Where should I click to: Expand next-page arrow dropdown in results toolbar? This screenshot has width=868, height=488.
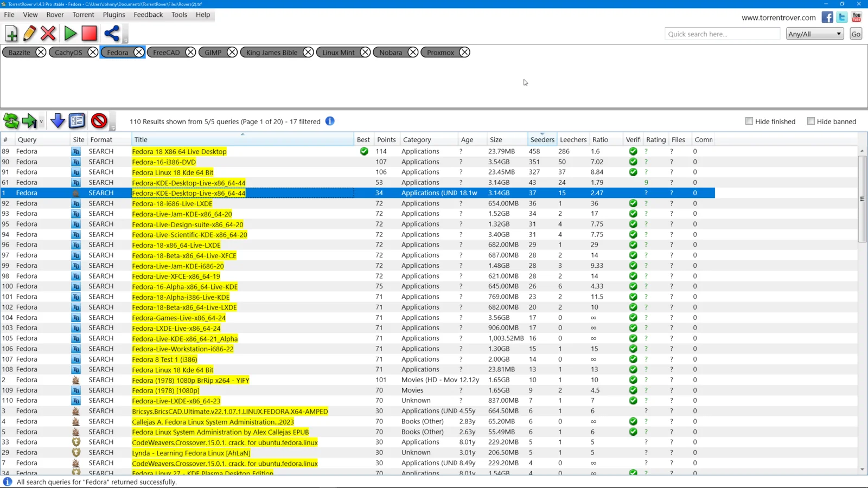point(41,121)
